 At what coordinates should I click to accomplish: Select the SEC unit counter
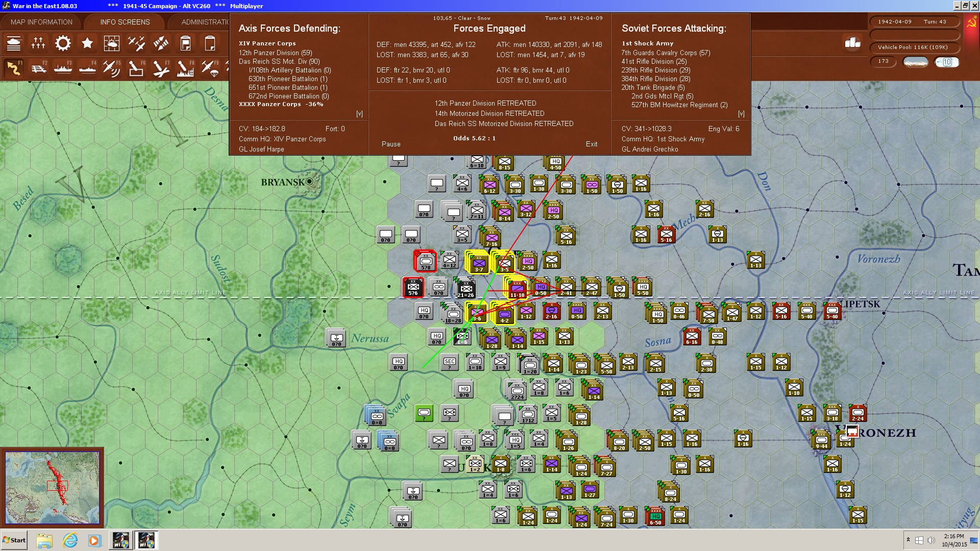[x=450, y=362]
